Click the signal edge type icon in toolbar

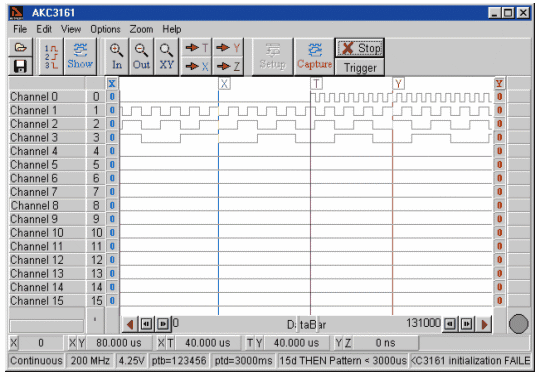coord(52,57)
